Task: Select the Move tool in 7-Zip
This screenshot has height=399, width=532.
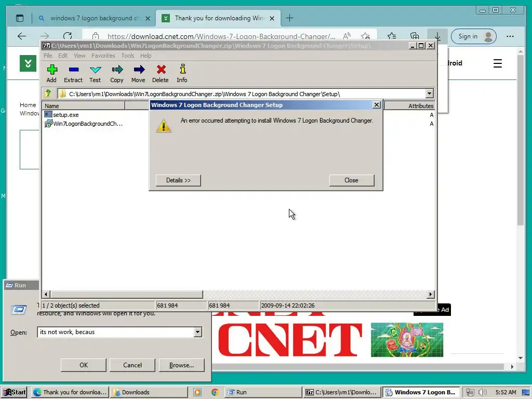Action: pos(138,74)
